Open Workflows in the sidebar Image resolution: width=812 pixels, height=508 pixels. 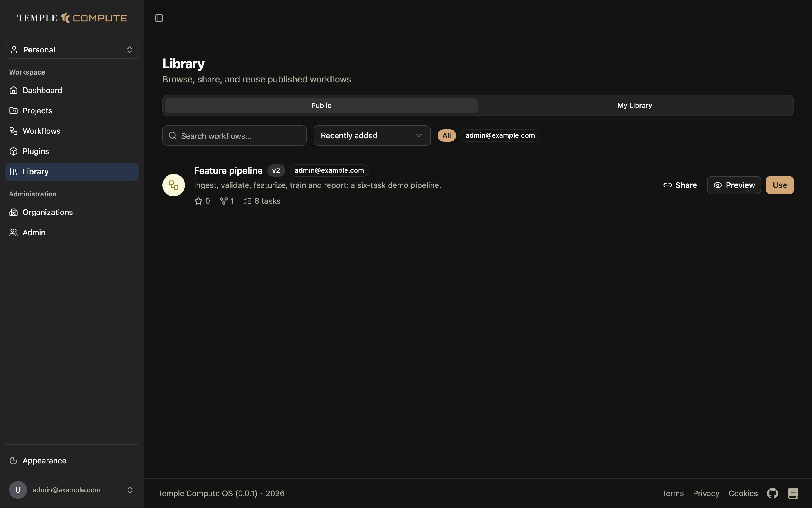click(72, 131)
